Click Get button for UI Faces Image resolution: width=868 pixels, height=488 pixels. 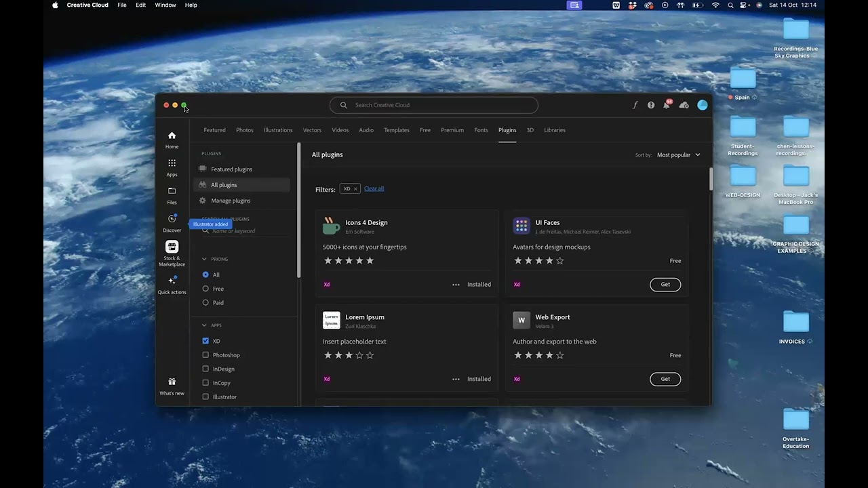point(665,285)
